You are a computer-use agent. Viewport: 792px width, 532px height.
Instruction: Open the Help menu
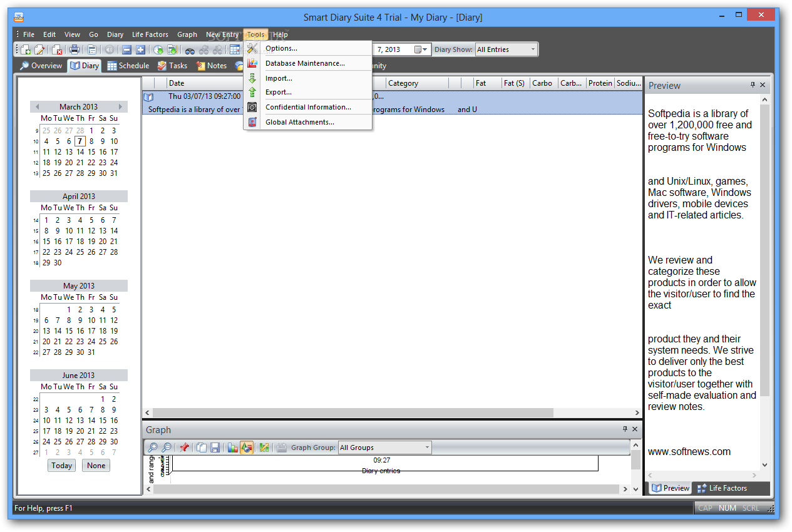(x=280, y=34)
